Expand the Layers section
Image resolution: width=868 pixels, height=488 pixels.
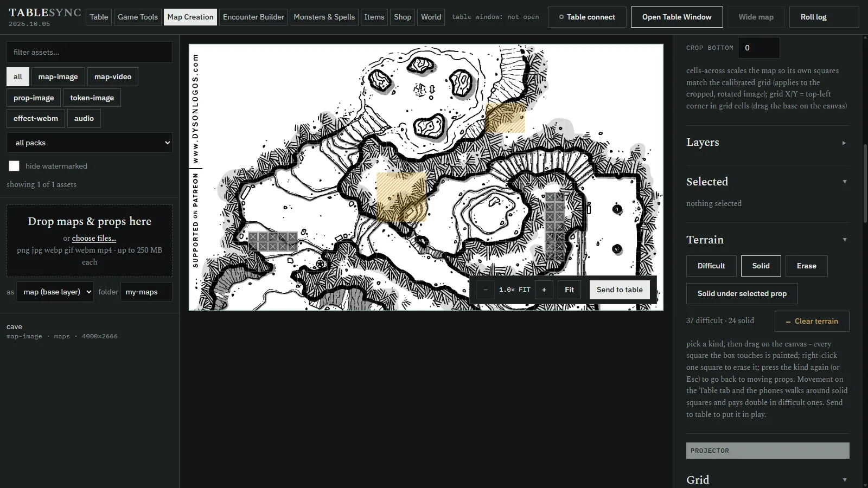click(768, 143)
